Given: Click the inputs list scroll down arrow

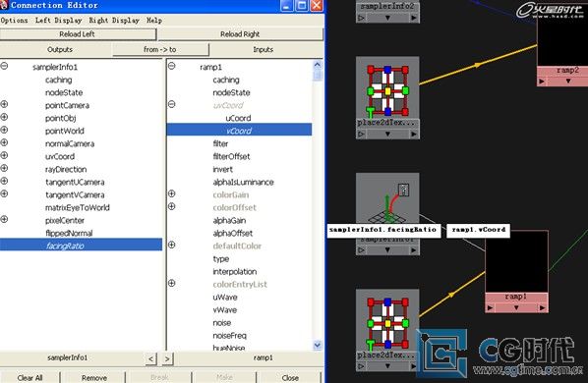Looking at the screenshot, I should (318, 345).
